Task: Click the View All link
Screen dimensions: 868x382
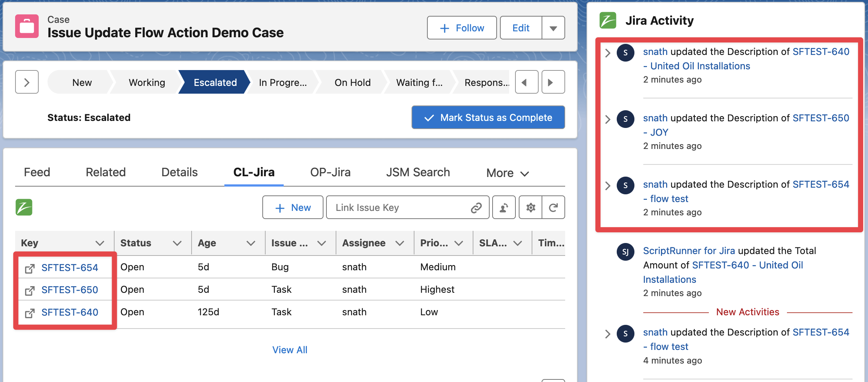Action: (290, 350)
